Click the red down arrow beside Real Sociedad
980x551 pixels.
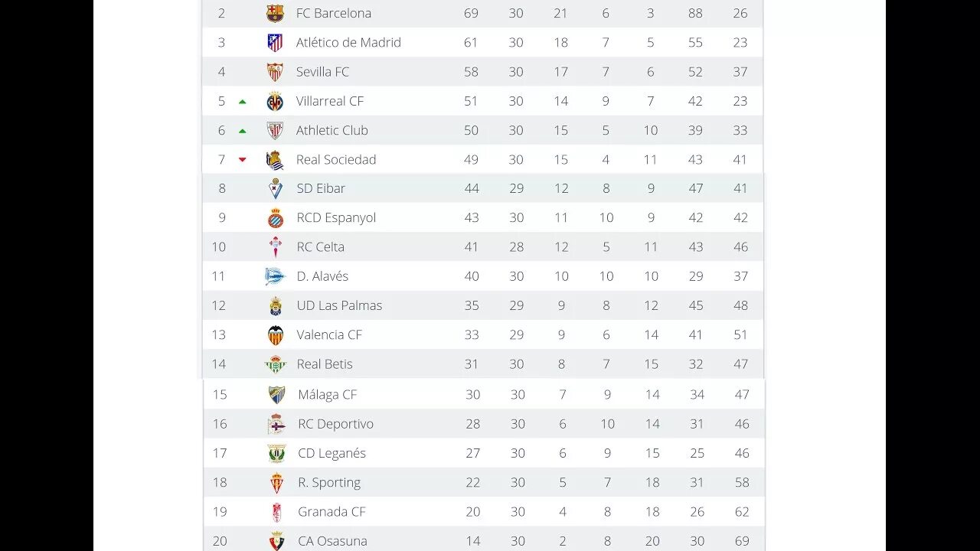point(243,160)
